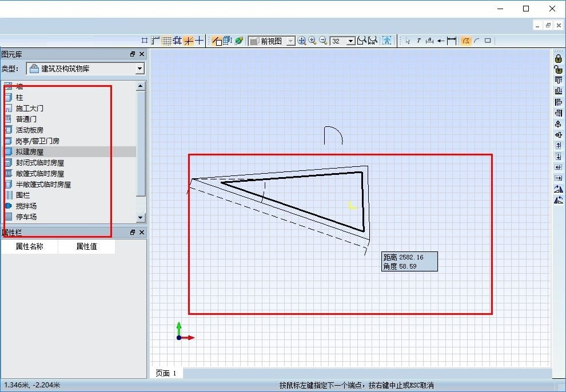The image size is (566, 392).
Task: Select 半敞篷式临时房屋 list item
Action: pos(69,184)
